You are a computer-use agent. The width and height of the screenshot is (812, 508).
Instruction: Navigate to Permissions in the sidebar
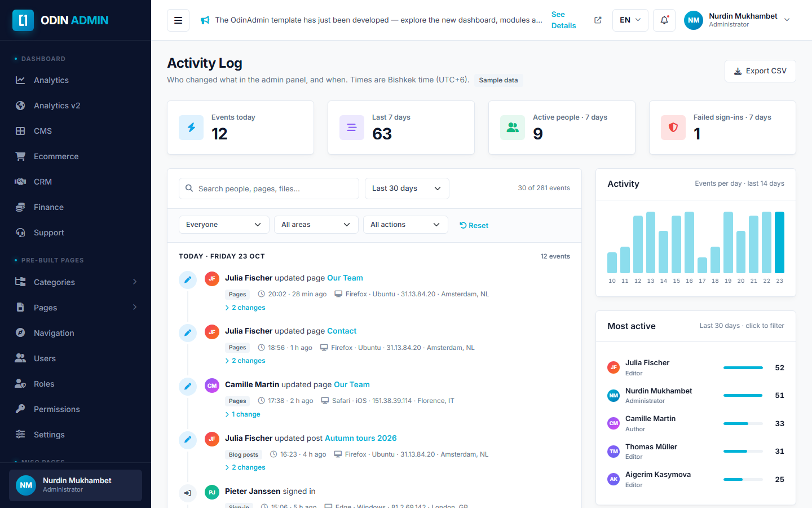[x=76, y=409]
